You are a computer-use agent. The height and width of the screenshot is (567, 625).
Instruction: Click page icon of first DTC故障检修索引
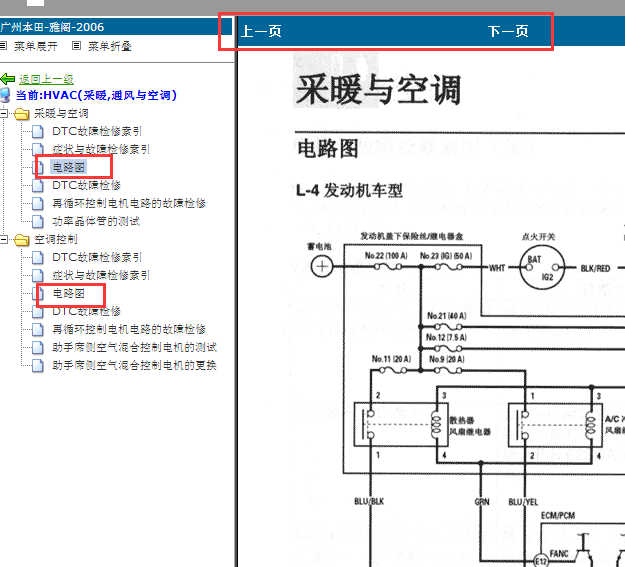coord(37,132)
